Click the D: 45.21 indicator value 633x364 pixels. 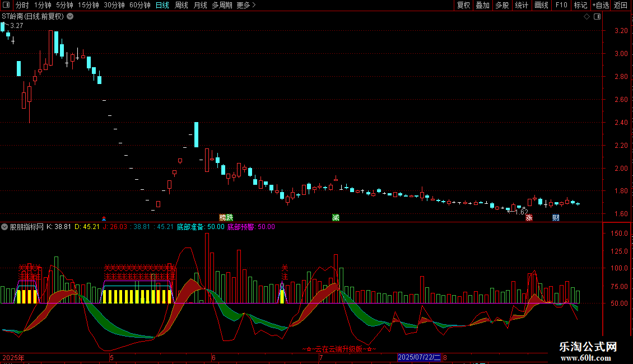(x=87, y=227)
